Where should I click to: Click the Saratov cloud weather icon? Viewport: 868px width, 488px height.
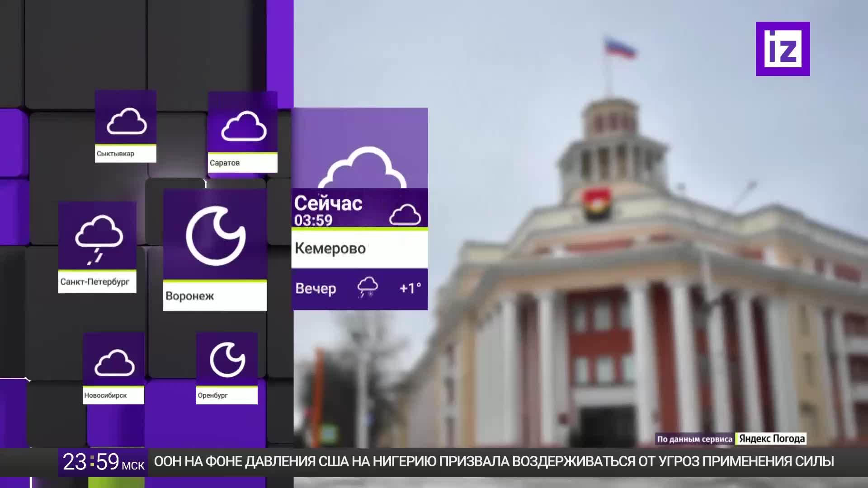243,126
